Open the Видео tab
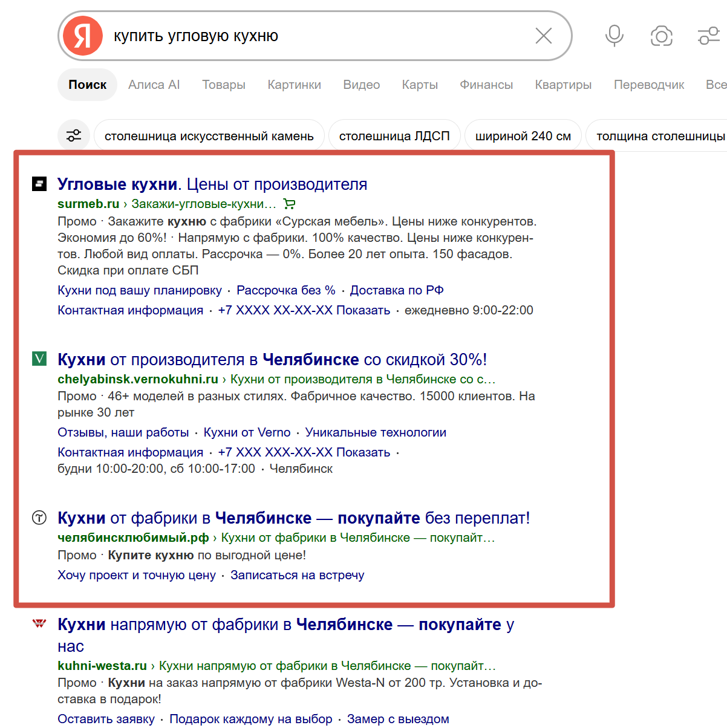The height and width of the screenshot is (728, 727). coord(362,85)
